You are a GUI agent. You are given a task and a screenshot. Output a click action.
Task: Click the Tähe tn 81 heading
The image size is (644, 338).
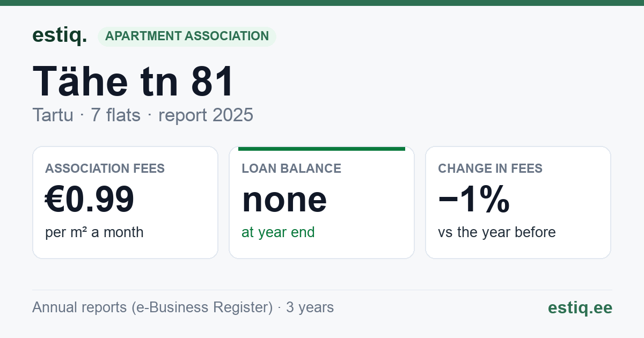(133, 81)
